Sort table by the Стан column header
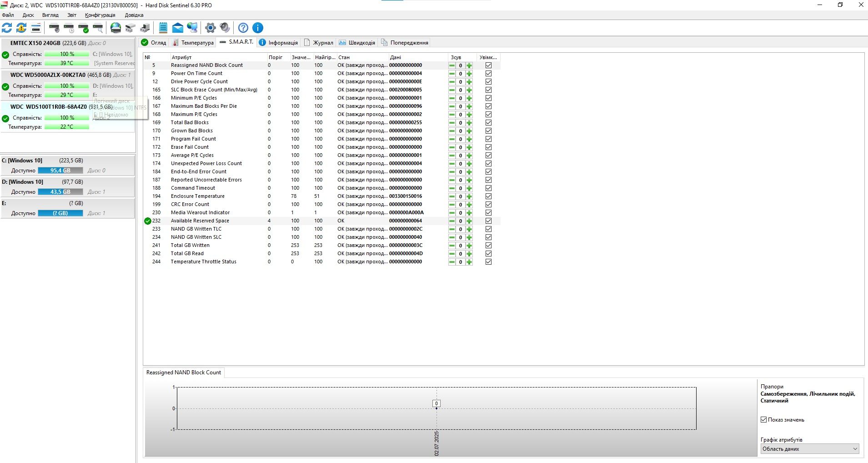Viewport: 868px width, 463px height. pyautogui.click(x=362, y=57)
